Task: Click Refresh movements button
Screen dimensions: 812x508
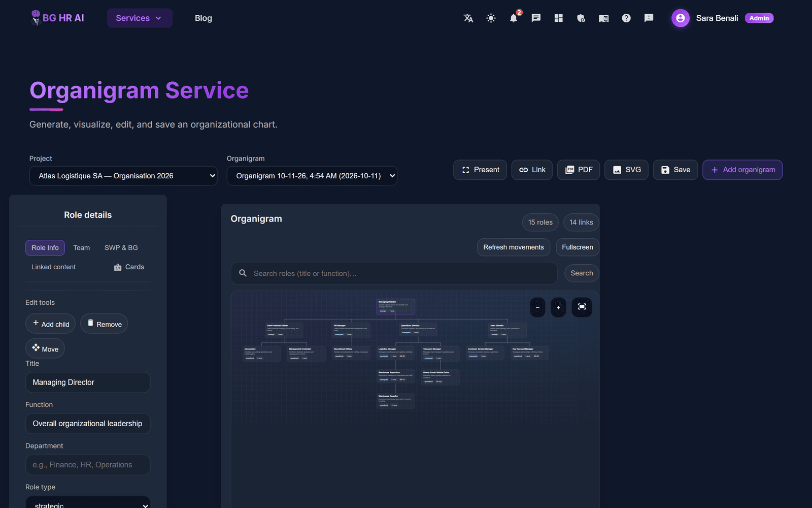Action: coord(514,247)
